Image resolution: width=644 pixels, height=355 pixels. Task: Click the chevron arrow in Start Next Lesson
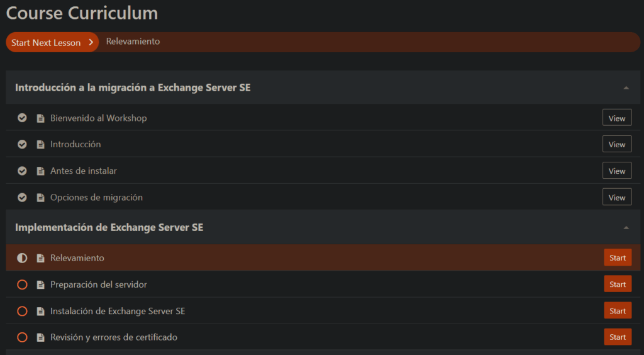tap(91, 42)
